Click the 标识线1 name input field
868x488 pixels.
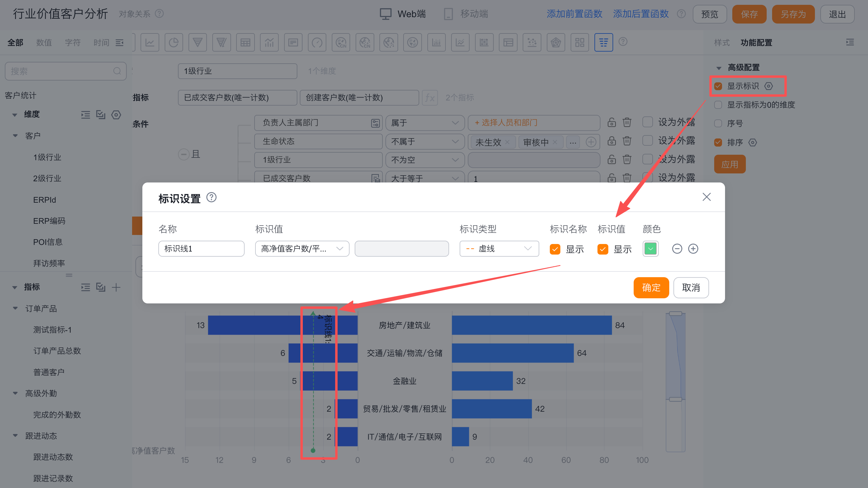coord(201,249)
